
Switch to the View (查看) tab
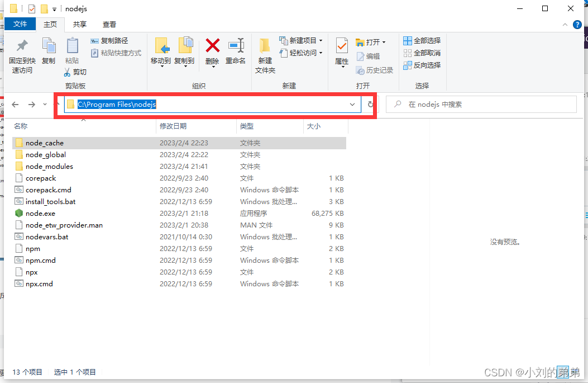click(109, 25)
